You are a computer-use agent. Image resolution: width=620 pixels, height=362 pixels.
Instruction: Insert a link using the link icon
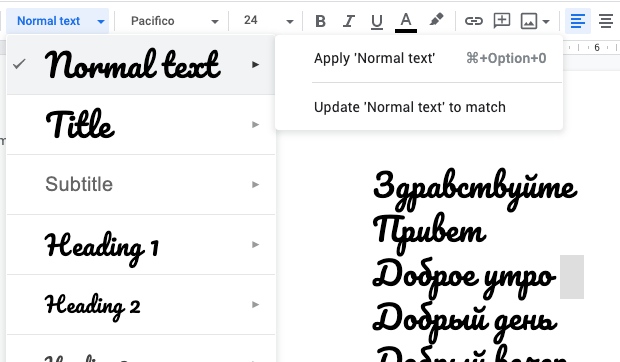point(473,21)
